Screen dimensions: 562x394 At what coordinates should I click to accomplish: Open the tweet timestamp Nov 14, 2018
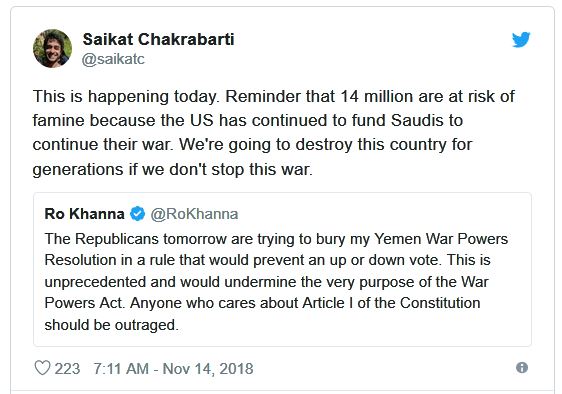(x=208, y=369)
